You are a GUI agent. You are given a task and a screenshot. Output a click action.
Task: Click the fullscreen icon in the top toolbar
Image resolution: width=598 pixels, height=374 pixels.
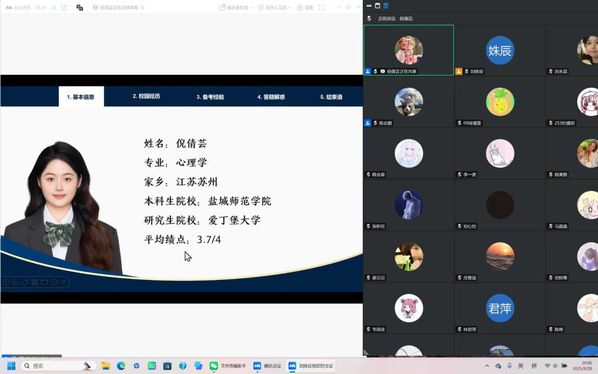(x=322, y=8)
